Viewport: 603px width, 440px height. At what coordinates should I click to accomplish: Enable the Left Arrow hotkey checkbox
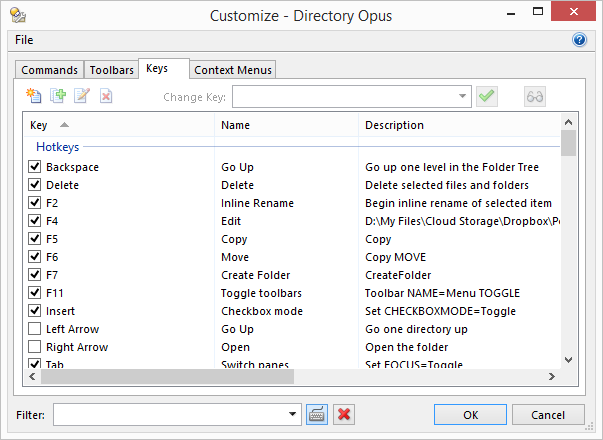(x=35, y=329)
